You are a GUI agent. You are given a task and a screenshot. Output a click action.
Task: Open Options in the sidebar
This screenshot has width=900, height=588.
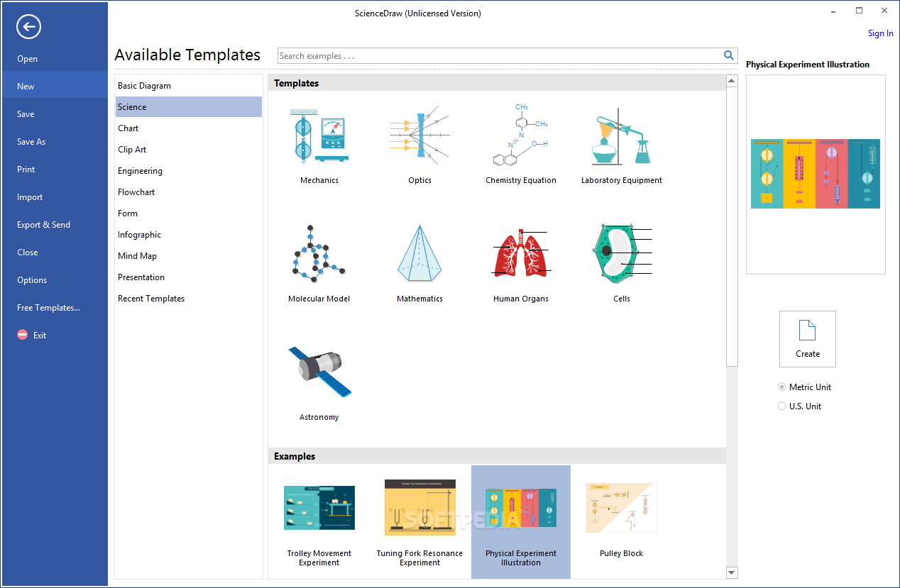coord(54,279)
